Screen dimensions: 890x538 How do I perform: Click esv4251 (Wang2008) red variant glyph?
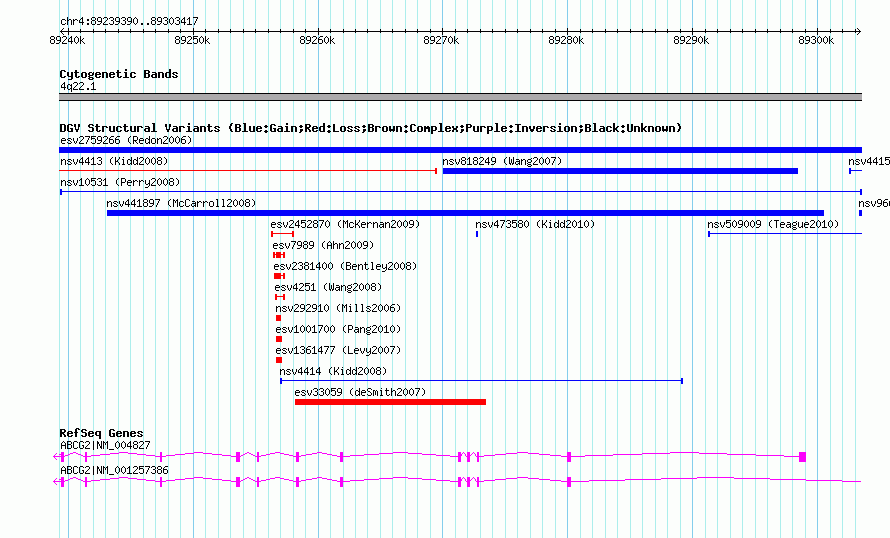pyautogui.click(x=280, y=297)
